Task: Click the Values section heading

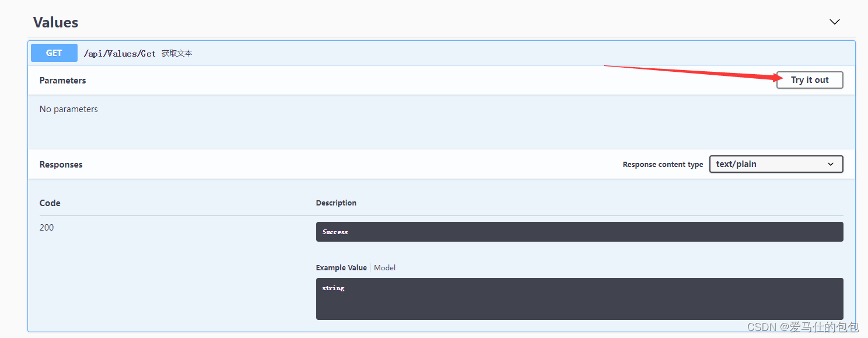Action: [x=55, y=22]
